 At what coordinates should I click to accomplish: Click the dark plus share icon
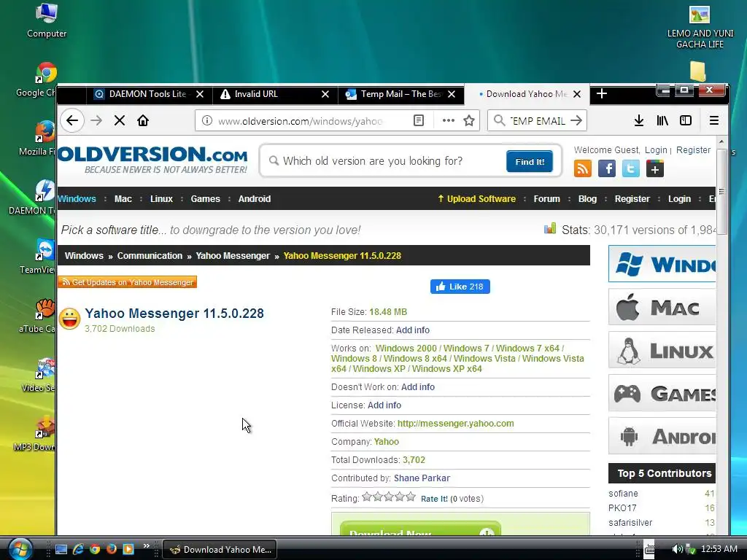pos(654,168)
